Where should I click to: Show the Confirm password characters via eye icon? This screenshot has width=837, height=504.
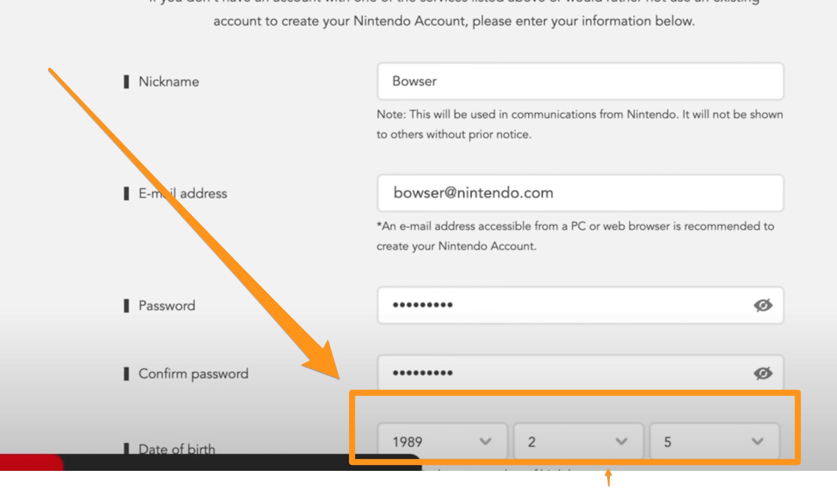click(x=763, y=373)
